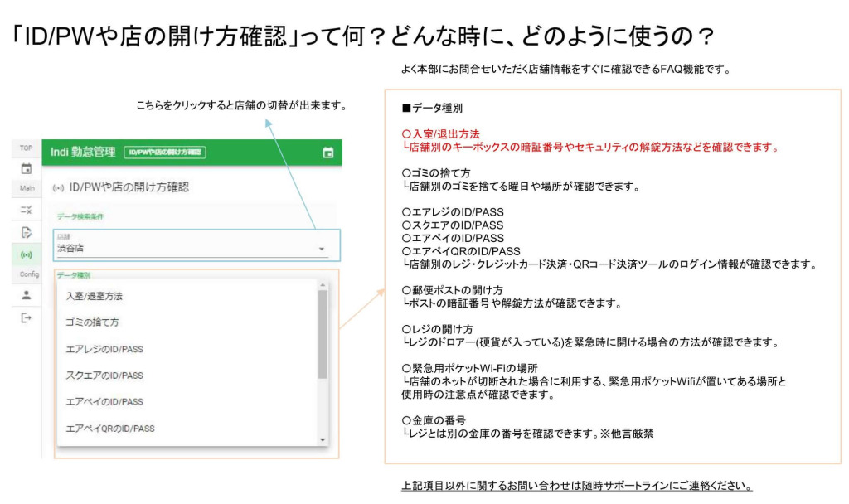Select 入室/退室方法 from the list

[99, 296]
